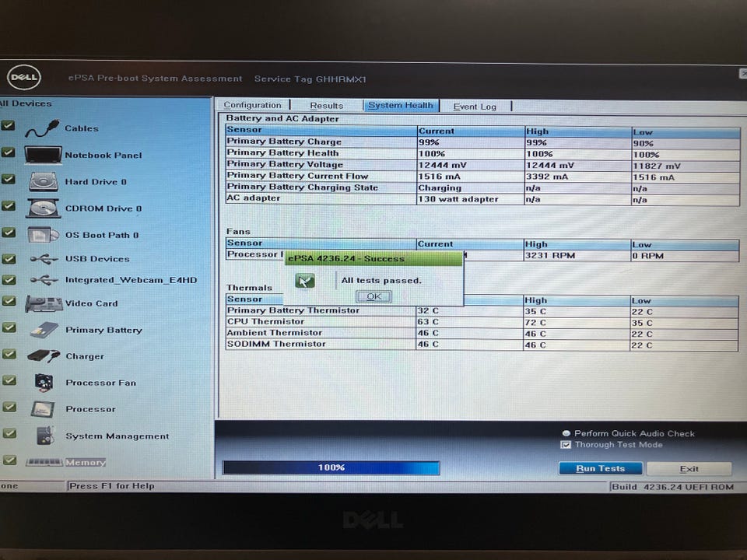The height and width of the screenshot is (560, 747).
Task: Select the Cables device icon
Action: pos(42,128)
